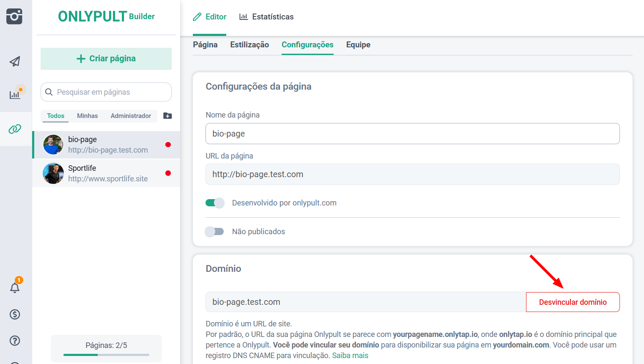Disable the Desenvolvido por onlypult.com toggle

(215, 203)
